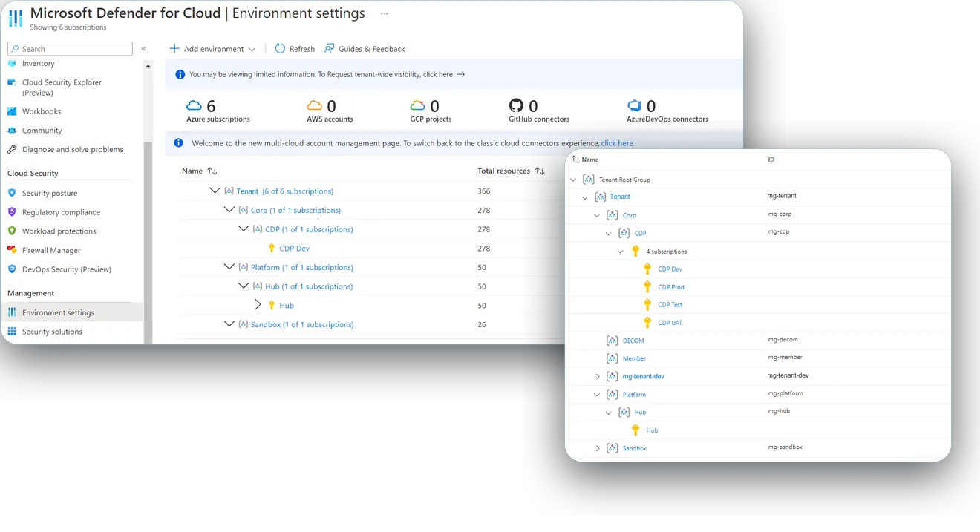Click the Refresh button label

pos(302,49)
